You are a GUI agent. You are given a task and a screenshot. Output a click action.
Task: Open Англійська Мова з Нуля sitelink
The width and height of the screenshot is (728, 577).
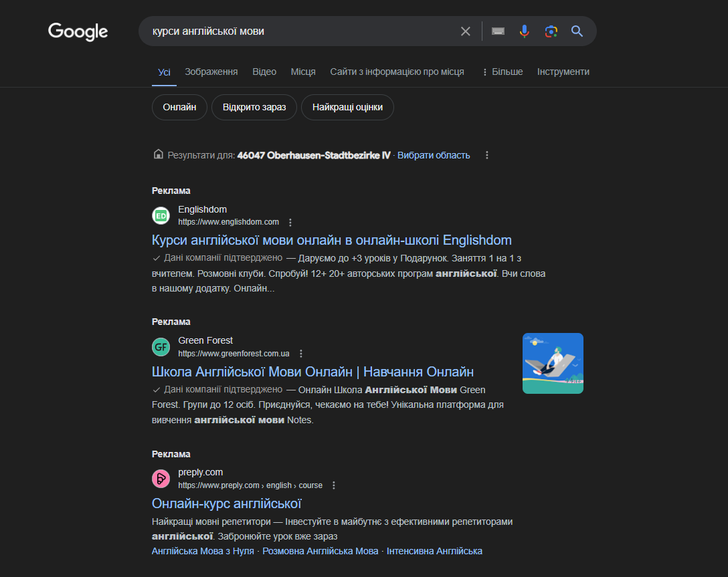(203, 551)
